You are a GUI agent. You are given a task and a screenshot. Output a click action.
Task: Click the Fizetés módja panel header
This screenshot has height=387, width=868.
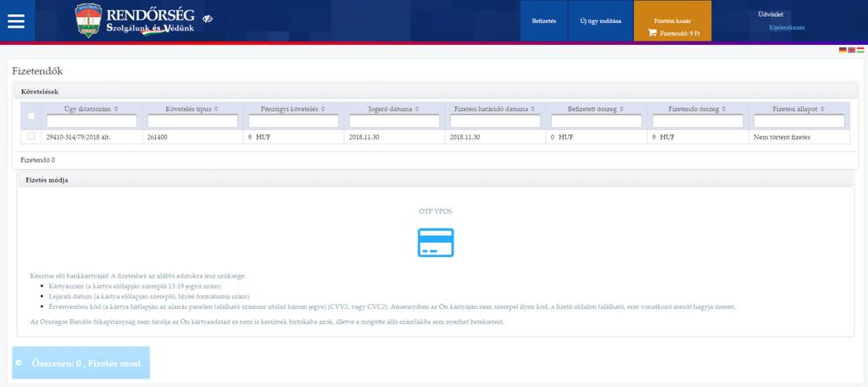tap(435, 180)
